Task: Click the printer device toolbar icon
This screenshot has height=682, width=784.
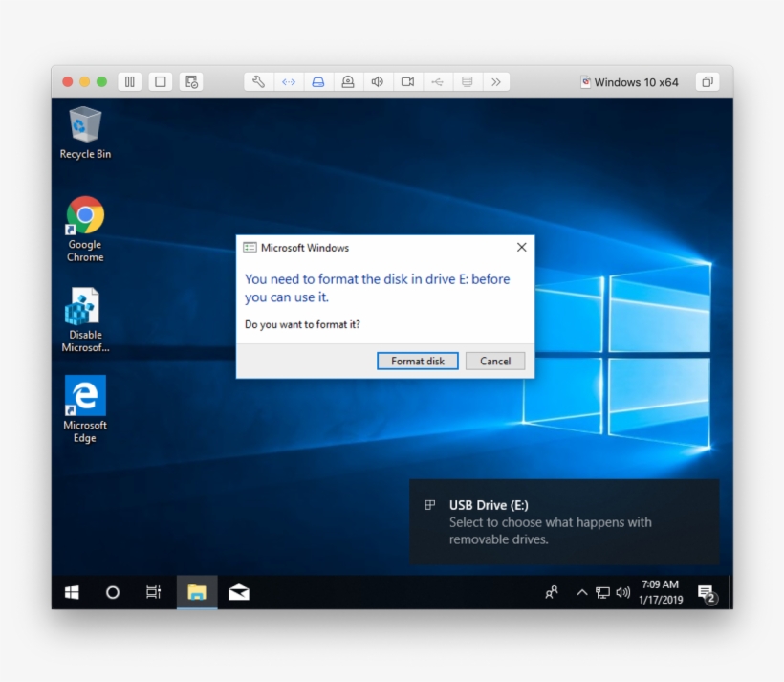Action: (467, 81)
